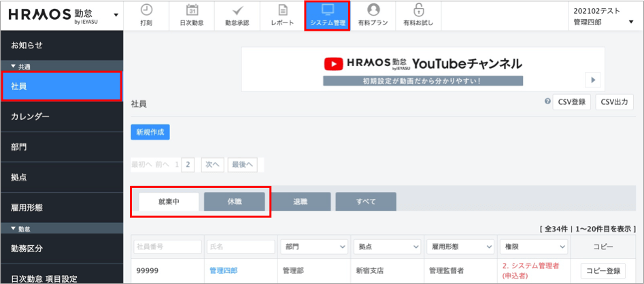
Task: Click the help question mark icon
Action: pyautogui.click(x=547, y=101)
